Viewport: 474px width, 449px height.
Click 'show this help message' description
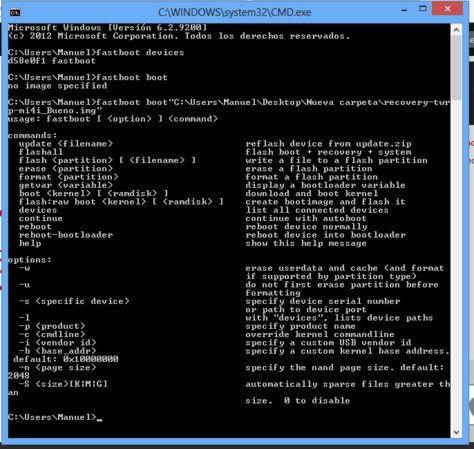coord(306,243)
